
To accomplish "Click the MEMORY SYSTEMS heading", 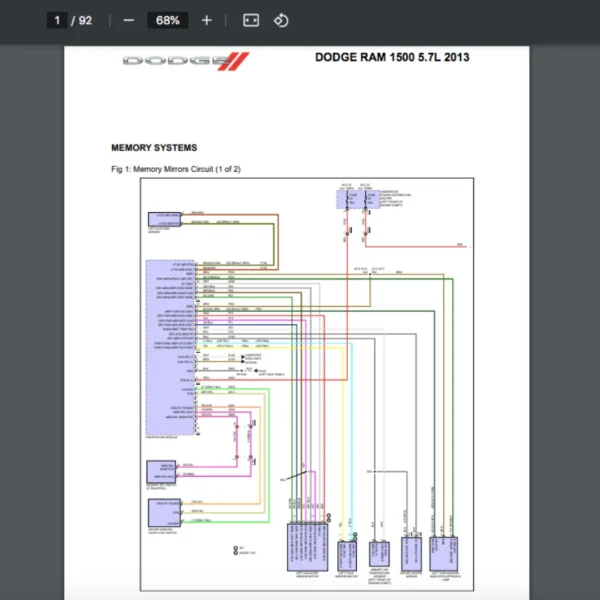I will pos(154,148).
